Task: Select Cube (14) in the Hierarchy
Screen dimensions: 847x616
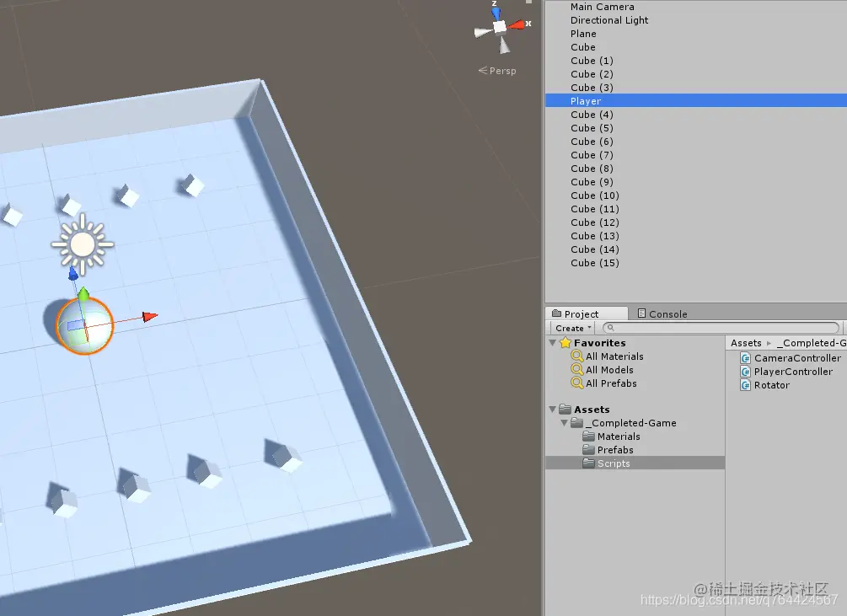Action: (x=696, y=249)
